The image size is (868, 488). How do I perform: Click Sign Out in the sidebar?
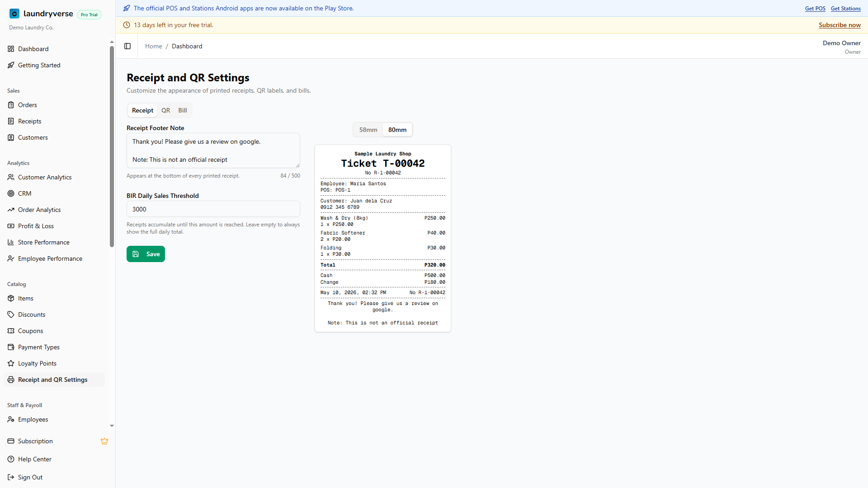point(54,477)
